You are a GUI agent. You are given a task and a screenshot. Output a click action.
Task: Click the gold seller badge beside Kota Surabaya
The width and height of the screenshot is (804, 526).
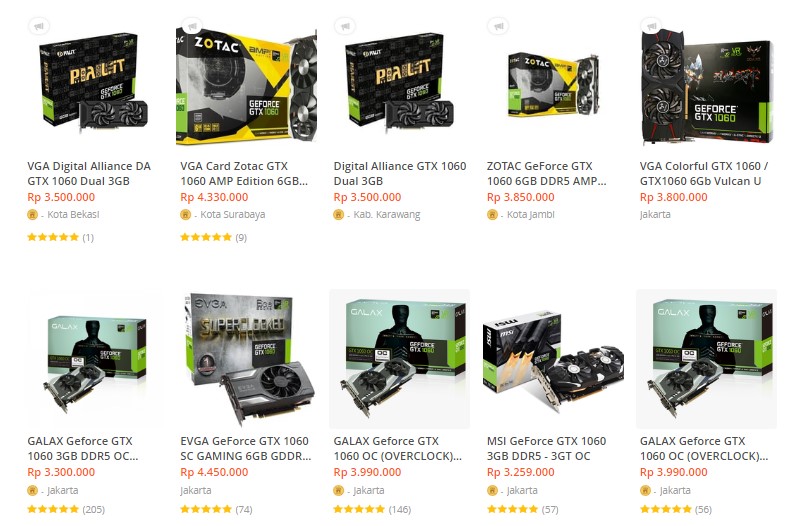(186, 215)
